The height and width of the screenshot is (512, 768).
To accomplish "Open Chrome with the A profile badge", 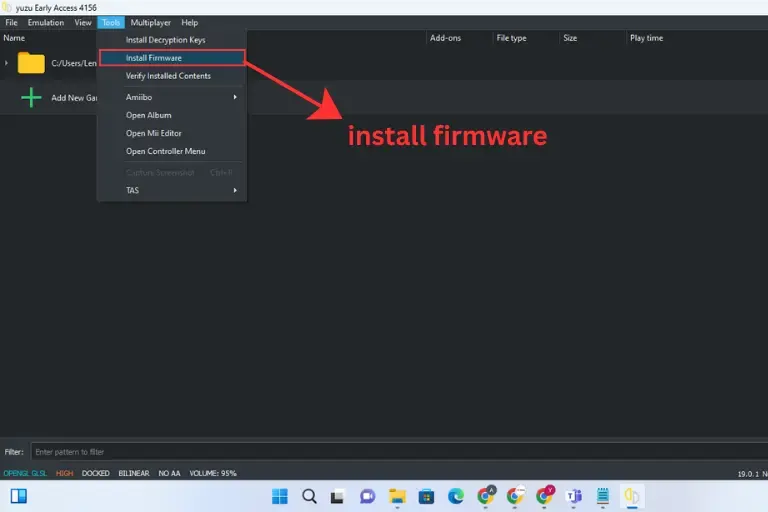I will (486, 496).
